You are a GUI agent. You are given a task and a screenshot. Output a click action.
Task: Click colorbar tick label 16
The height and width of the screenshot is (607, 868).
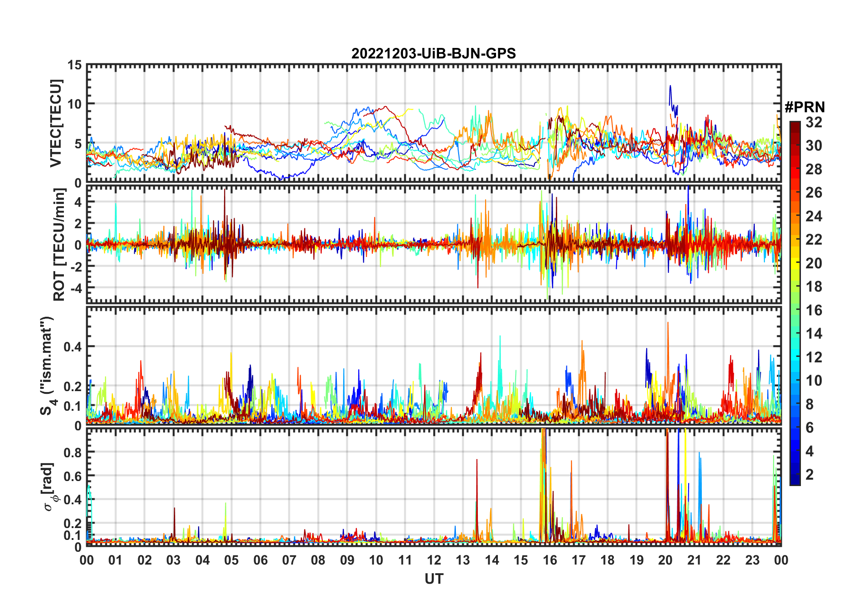[814, 310]
